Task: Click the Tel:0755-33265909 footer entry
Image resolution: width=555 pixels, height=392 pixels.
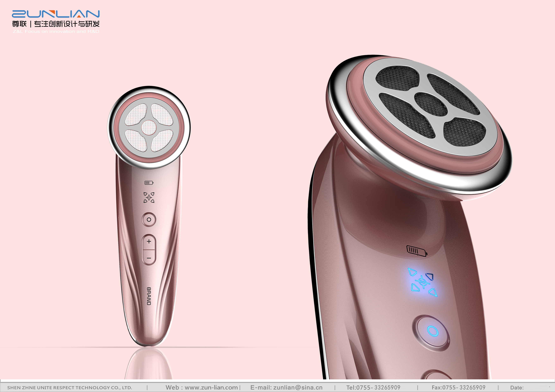Action: [x=373, y=387]
